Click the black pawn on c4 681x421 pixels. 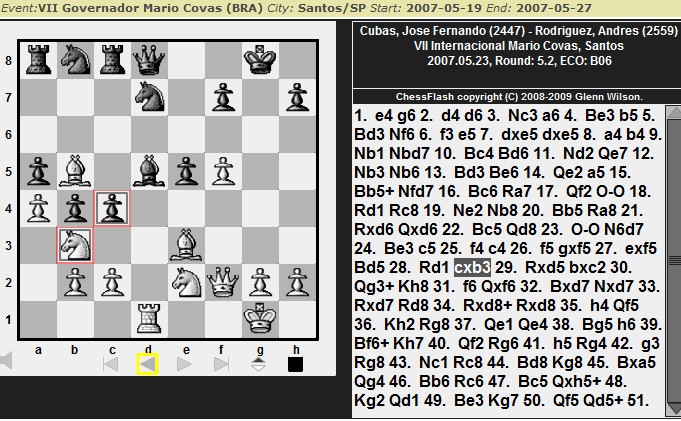pos(112,209)
